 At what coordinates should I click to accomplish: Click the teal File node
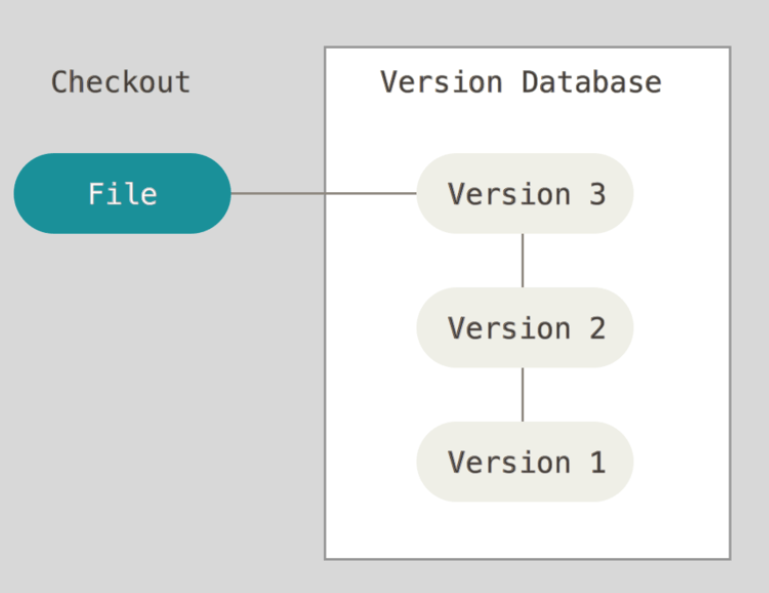[x=122, y=193]
